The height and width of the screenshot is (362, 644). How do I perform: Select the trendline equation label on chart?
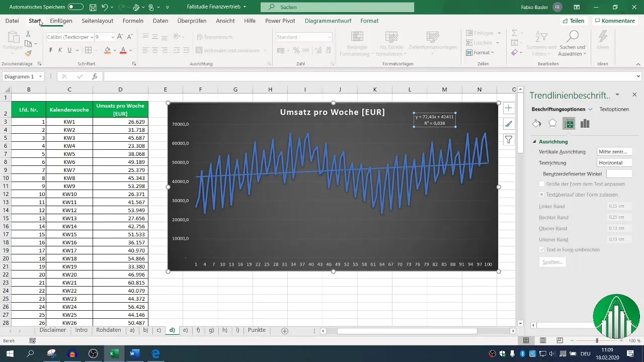(435, 120)
